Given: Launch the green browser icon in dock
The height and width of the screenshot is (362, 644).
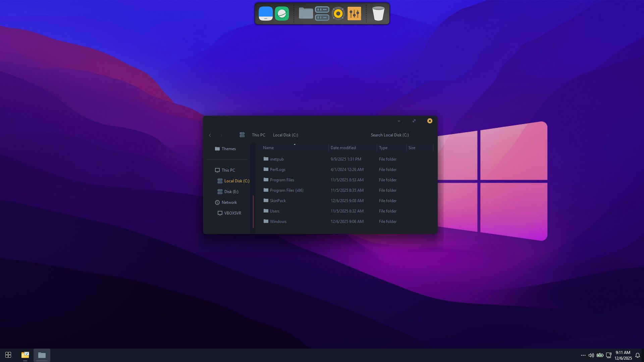Looking at the screenshot, I should [x=282, y=14].
